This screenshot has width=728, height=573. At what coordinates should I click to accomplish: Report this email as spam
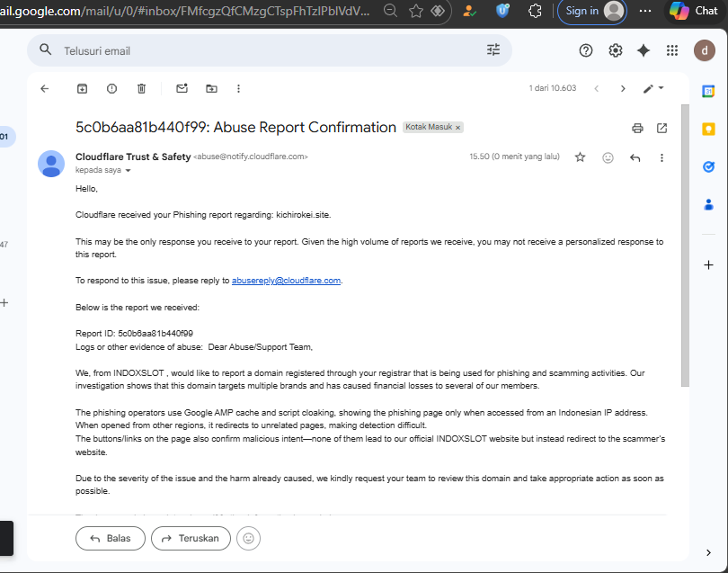coord(111,88)
